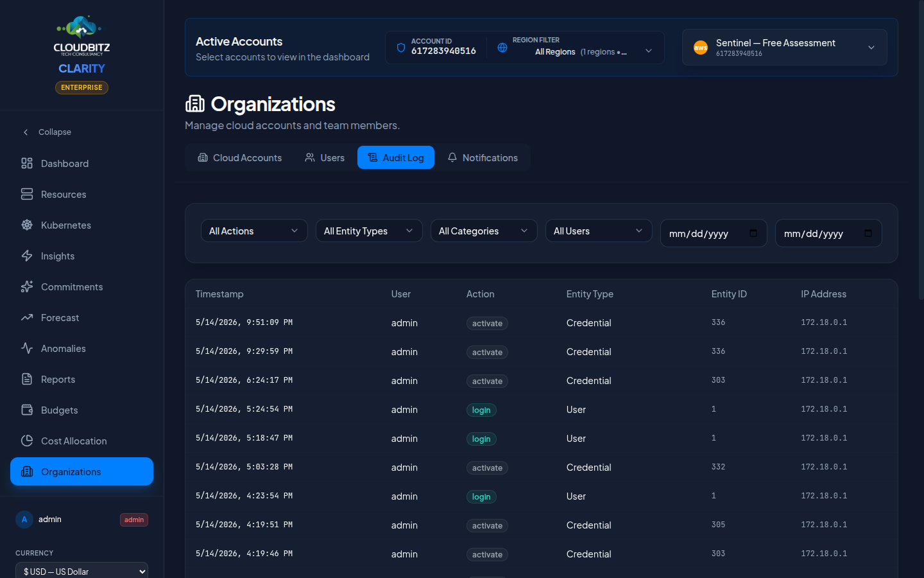Click the Organizations heading building icon
Image resolution: width=924 pixels, height=578 pixels.
point(195,103)
